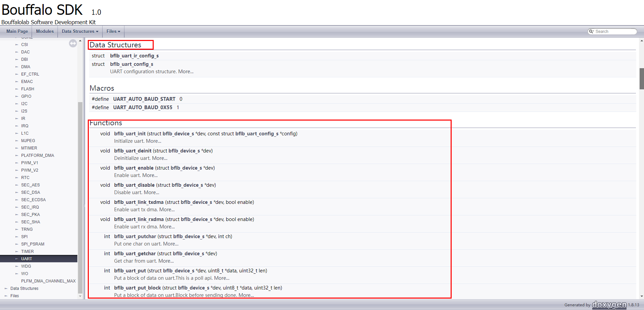
Task: Click More after UART configuration structure
Action: pos(186,72)
